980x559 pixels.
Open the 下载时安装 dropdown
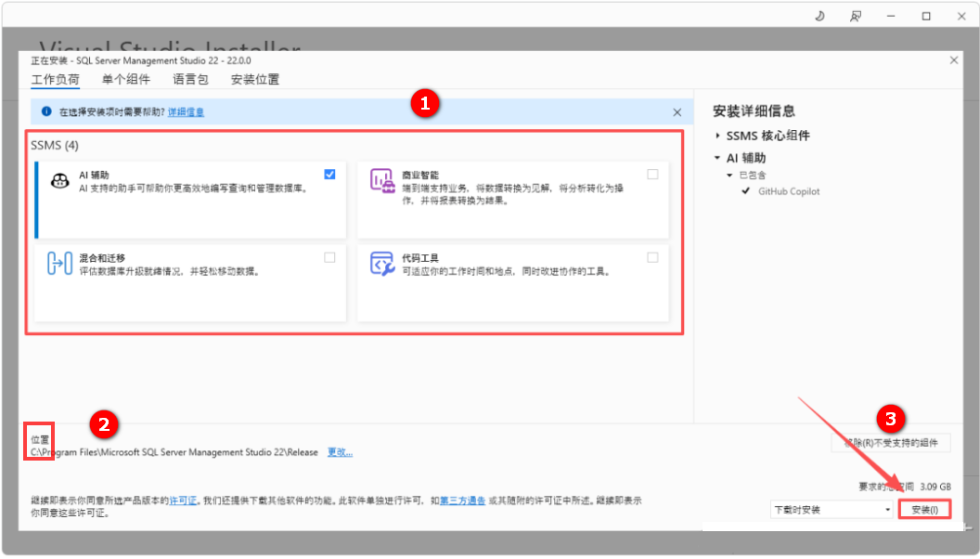[x=832, y=510]
